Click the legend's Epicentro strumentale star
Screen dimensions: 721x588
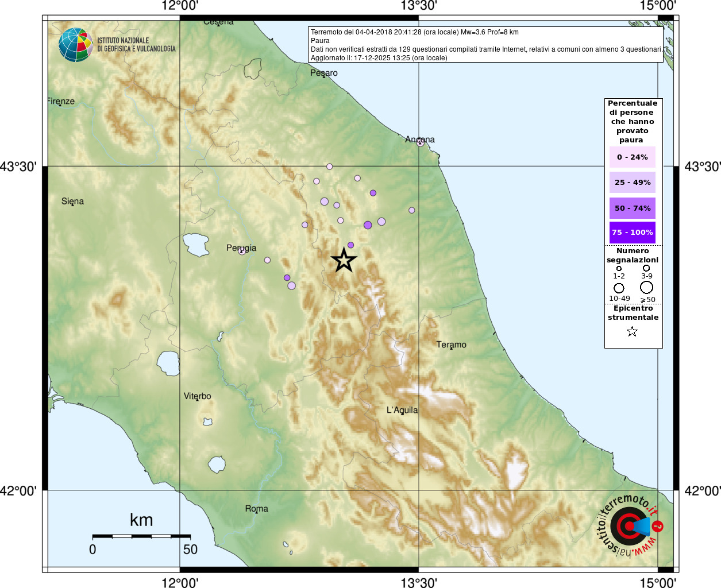click(632, 331)
